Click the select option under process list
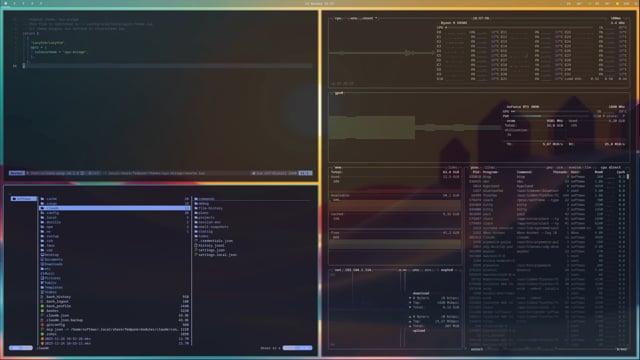The image size is (640, 360). point(477,349)
